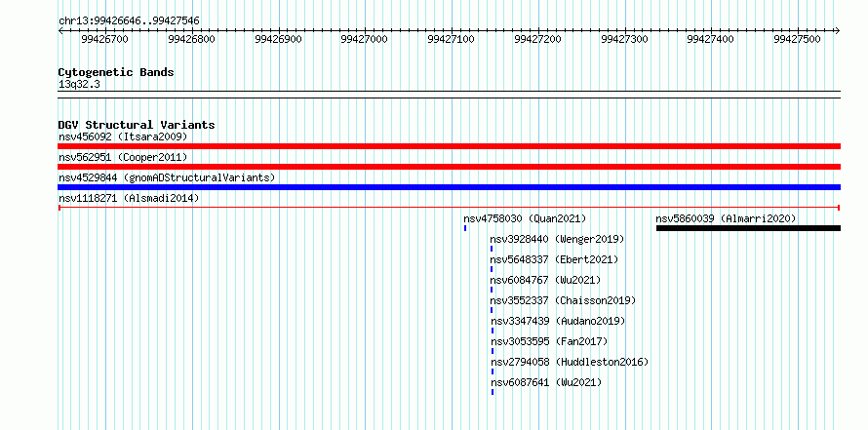Click blue marker under nsv3053595
The height and width of the screenshot is (430, 868).
click(493, 351)
